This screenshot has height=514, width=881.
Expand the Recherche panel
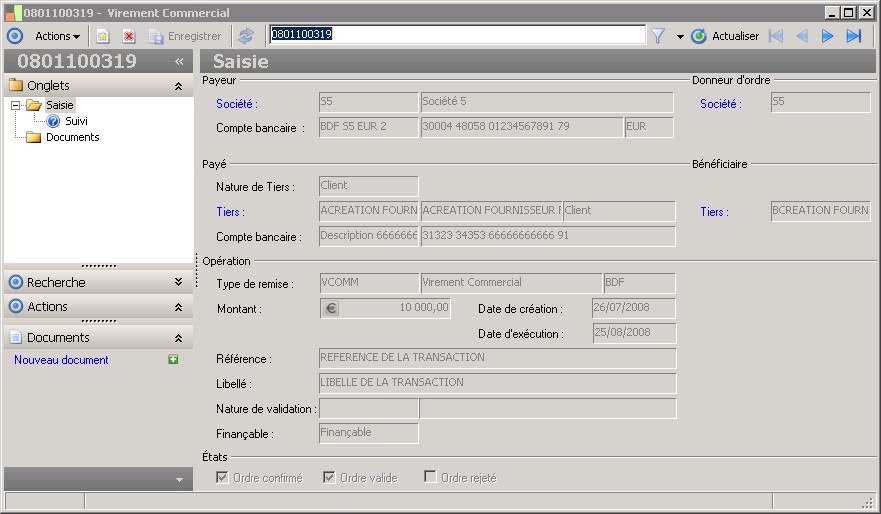click(x=178, y=282)
